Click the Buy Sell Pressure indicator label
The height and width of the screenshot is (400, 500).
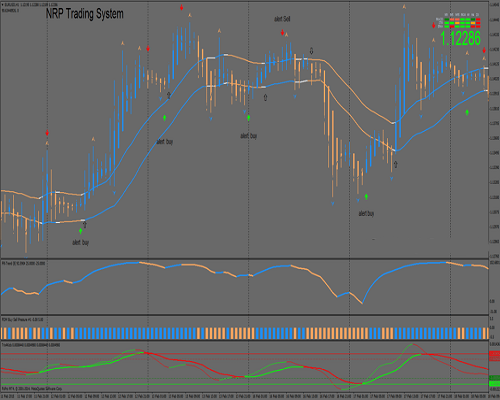coord(23,319)
